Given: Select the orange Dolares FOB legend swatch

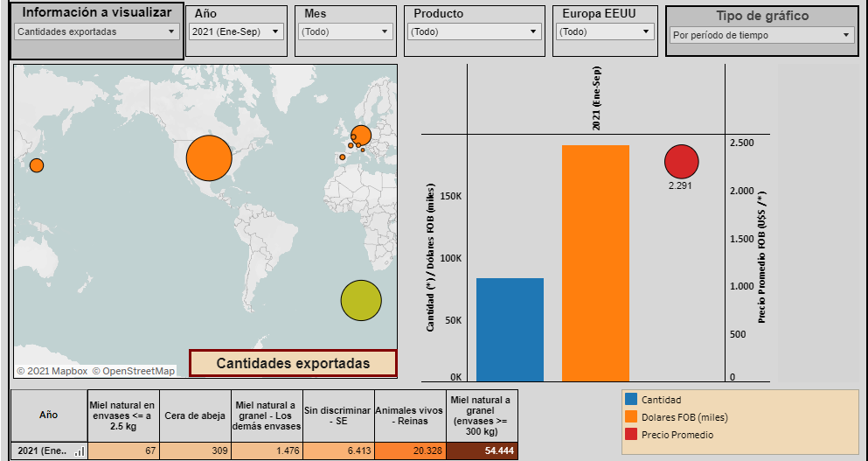Looking at the screenshot, I should point(632,417).
